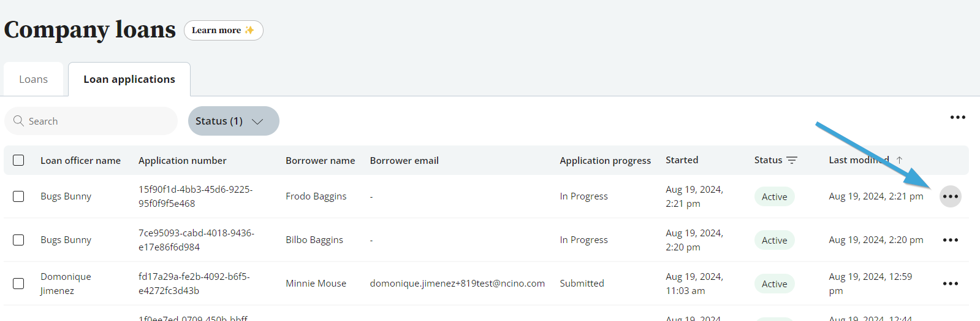980x321 pixels.
Task: Click the Active status badge for Frodo Baggins
Action: (774, 197)
